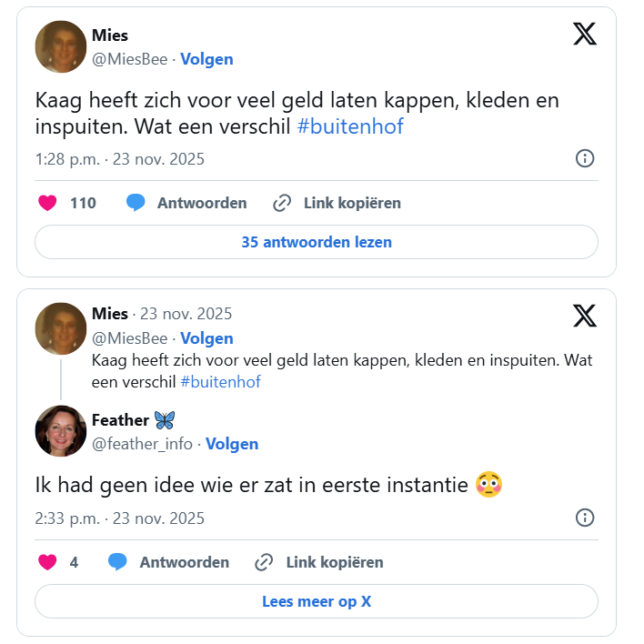The image size is (644, 644).
Task: Click "35 antwoorden lezen" button
Action: (316, 242)
